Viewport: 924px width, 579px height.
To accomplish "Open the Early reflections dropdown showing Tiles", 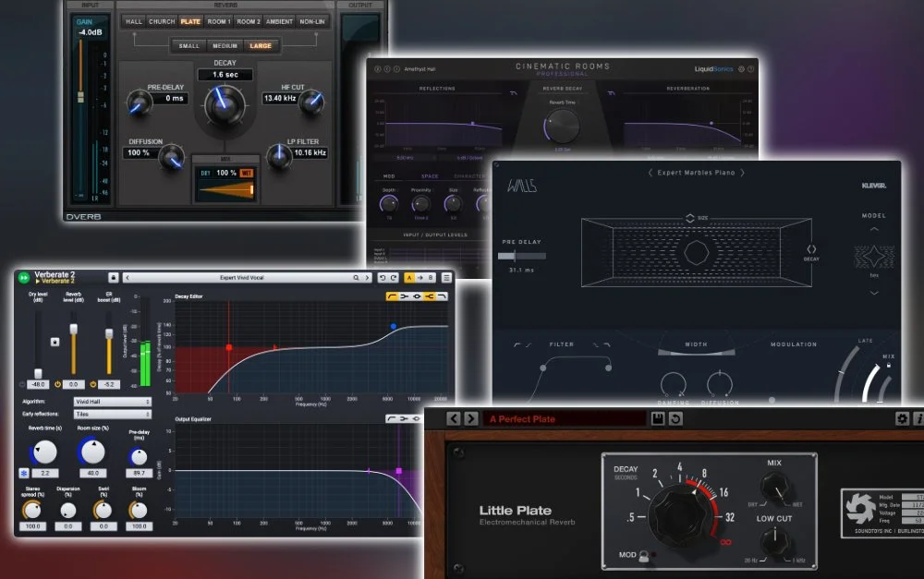I will pos(111,413).
